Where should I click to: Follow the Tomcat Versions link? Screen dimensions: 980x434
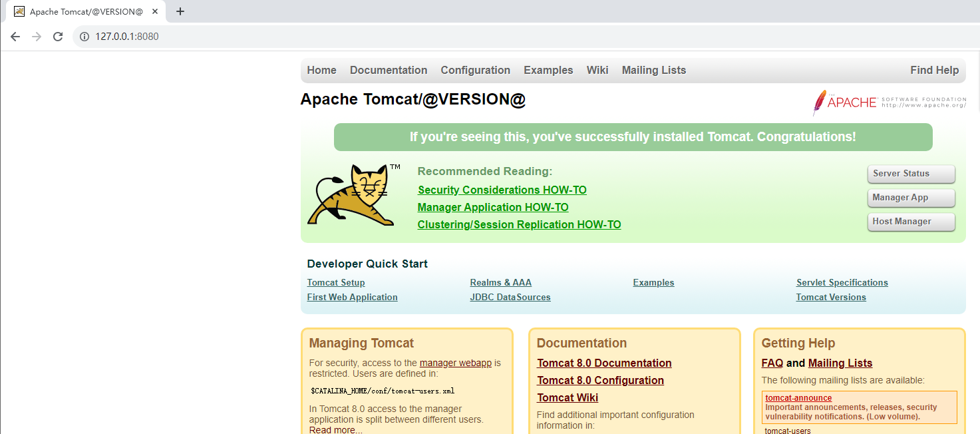point(832,297)
